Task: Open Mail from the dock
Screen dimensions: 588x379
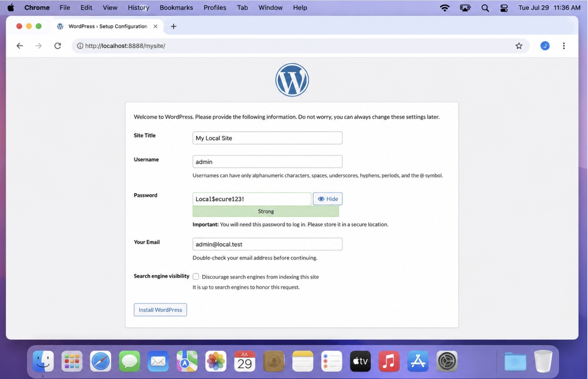Action: [158, 361]
